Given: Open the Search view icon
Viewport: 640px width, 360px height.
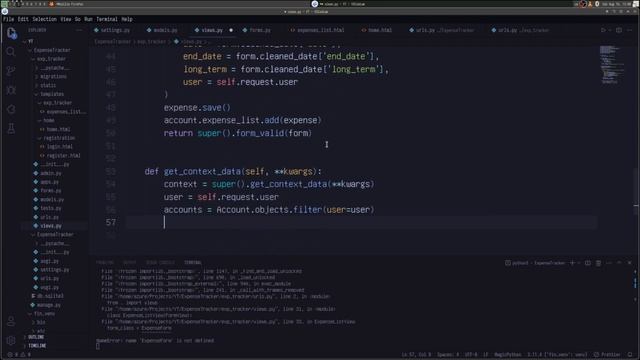Looking at the screenshot, I should [11, 52].
